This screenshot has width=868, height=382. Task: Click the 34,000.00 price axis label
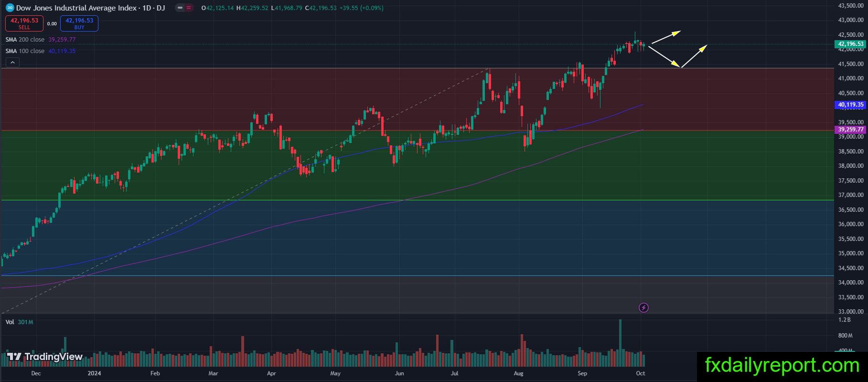pos(851,283)
